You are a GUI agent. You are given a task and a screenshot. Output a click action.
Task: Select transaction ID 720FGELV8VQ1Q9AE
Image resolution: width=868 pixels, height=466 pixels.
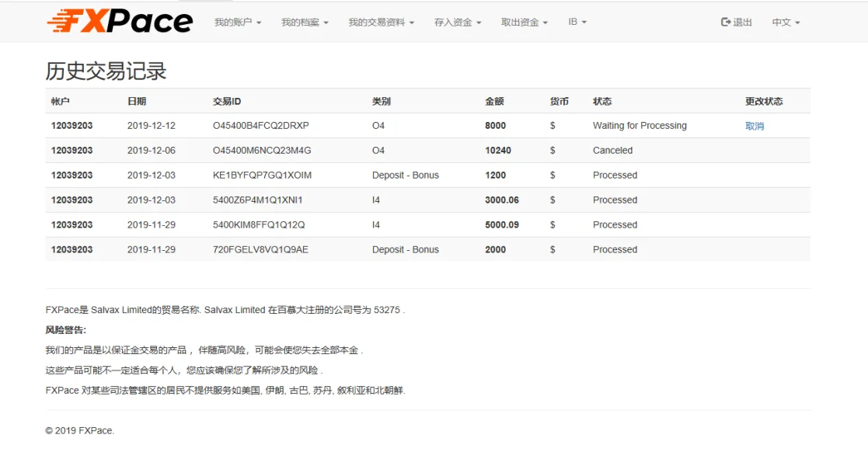(260, 250)
